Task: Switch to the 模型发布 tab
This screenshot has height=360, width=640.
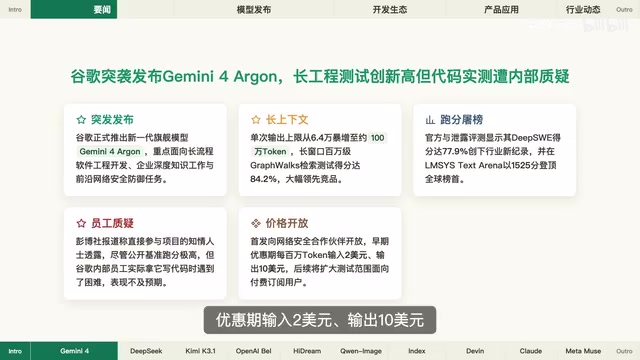Action: [254, 9]
